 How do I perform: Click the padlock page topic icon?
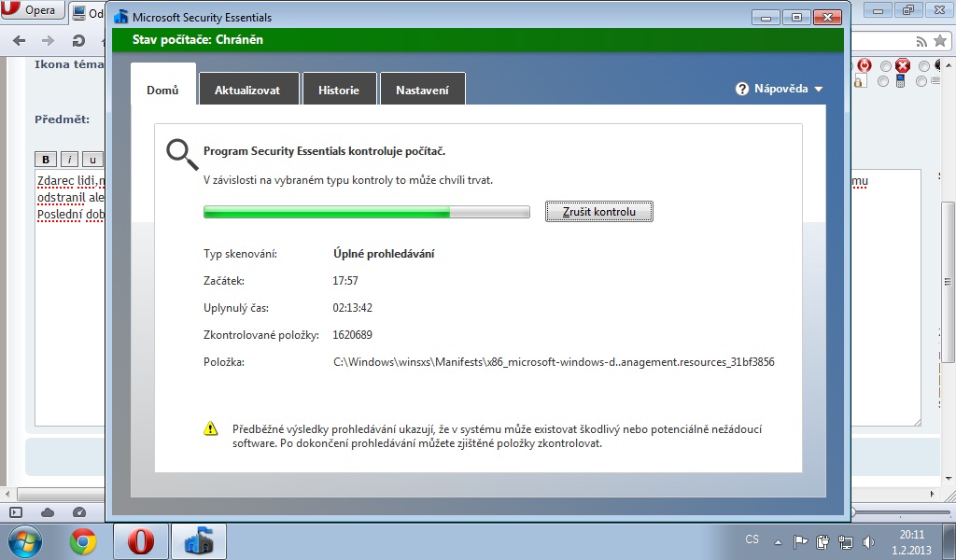click(x=860, y=80)
